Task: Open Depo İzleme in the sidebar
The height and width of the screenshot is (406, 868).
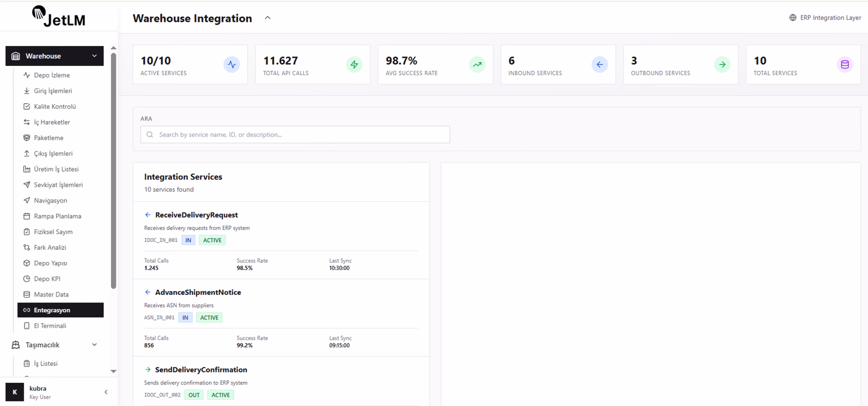Action: click(x=52, y=75)
